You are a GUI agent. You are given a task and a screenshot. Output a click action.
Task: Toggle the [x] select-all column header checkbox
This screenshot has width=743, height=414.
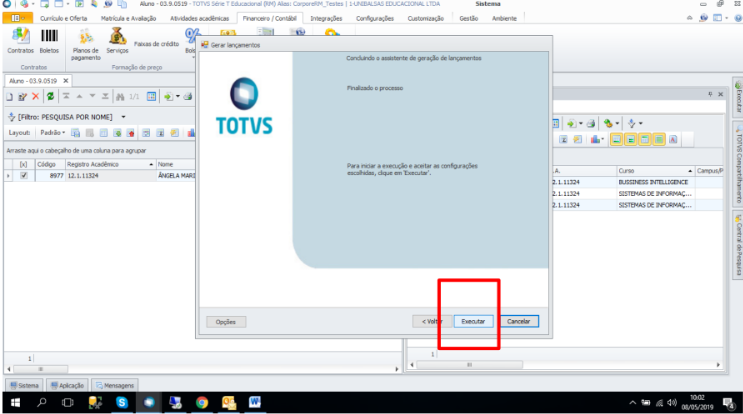[x=23, y=163]
